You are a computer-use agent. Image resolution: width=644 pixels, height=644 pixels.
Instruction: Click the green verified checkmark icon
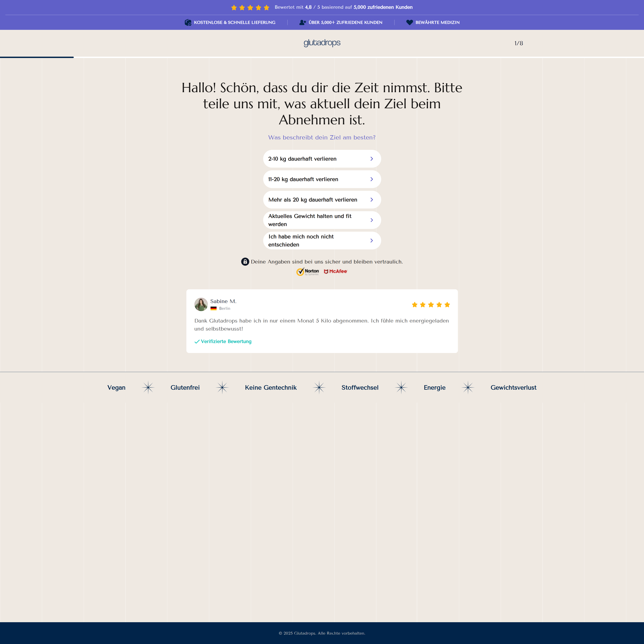point(197,341)
